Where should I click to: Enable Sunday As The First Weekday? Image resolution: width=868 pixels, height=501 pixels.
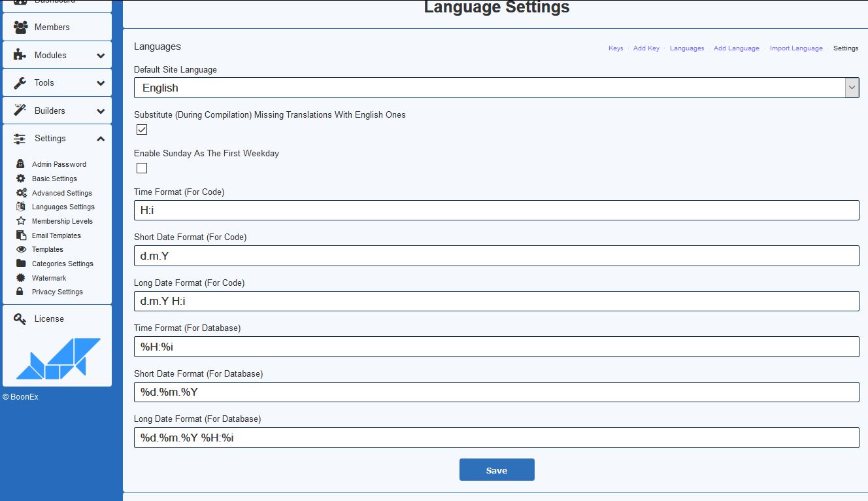tap(142, 168)
